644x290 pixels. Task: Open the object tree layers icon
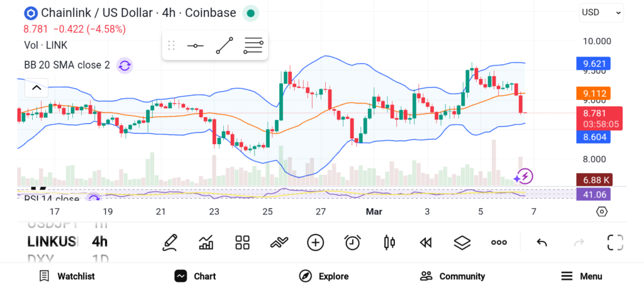point(462,242)
